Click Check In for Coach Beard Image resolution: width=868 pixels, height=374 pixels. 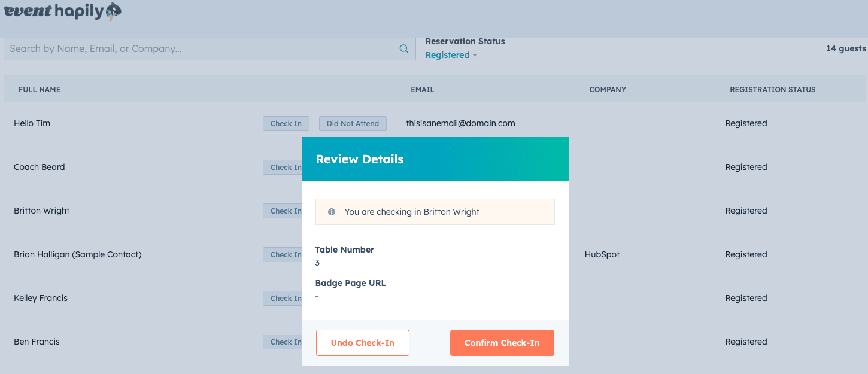coord(282,167)
